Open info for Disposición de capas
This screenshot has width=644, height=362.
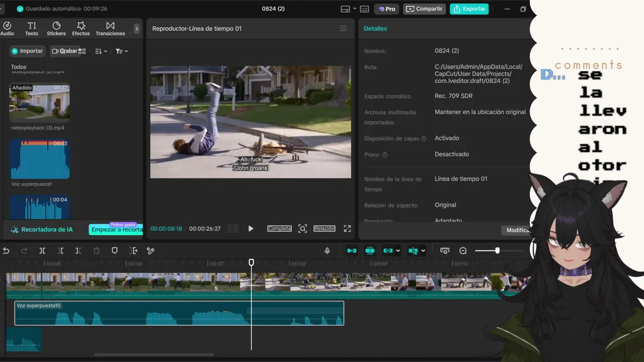tap(423, 139)
